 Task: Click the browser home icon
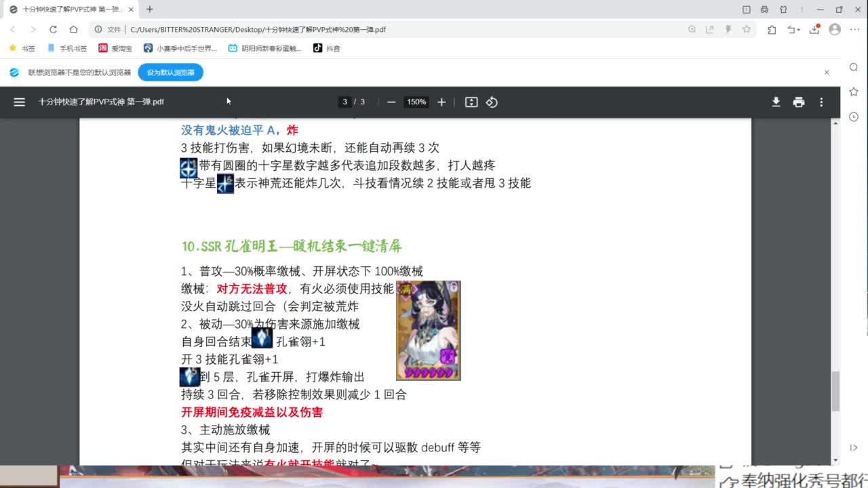[x=73, y=29]
